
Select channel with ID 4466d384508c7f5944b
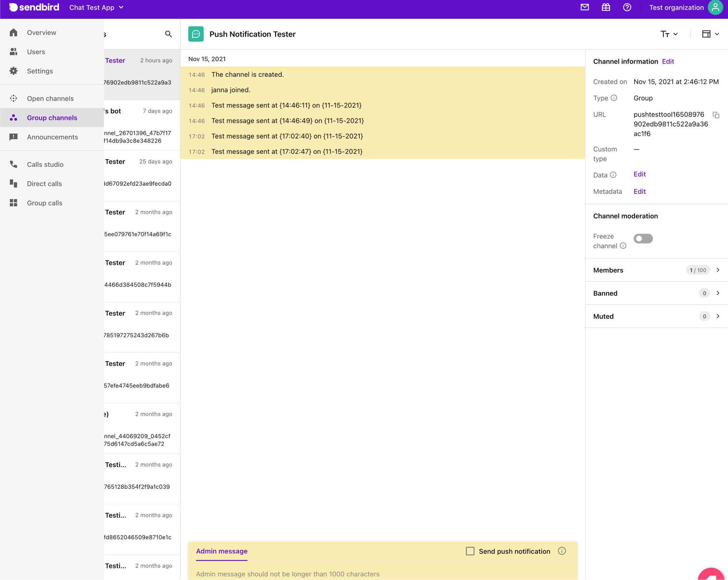click(142, 277)
